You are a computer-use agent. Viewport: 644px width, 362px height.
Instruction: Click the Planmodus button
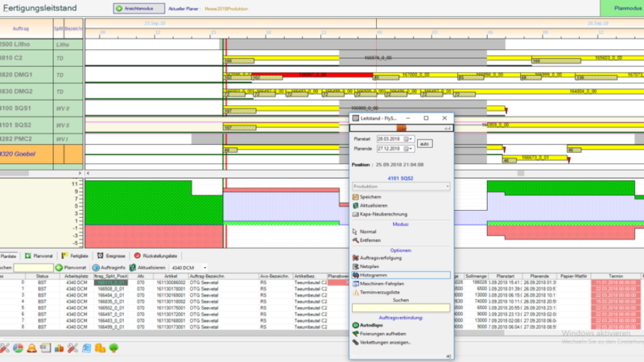tap(621, 8)
